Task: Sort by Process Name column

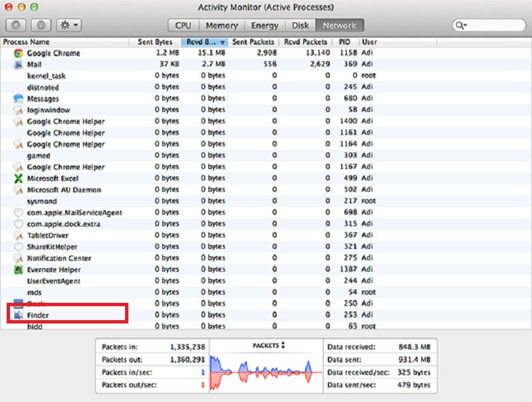Action: pos(65,42)
